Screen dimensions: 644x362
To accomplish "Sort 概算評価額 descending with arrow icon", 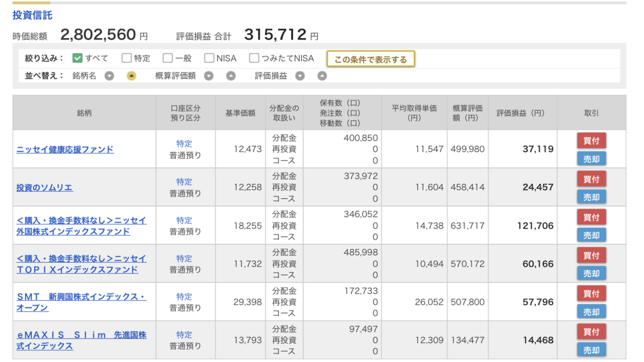I will pos(209,76).
